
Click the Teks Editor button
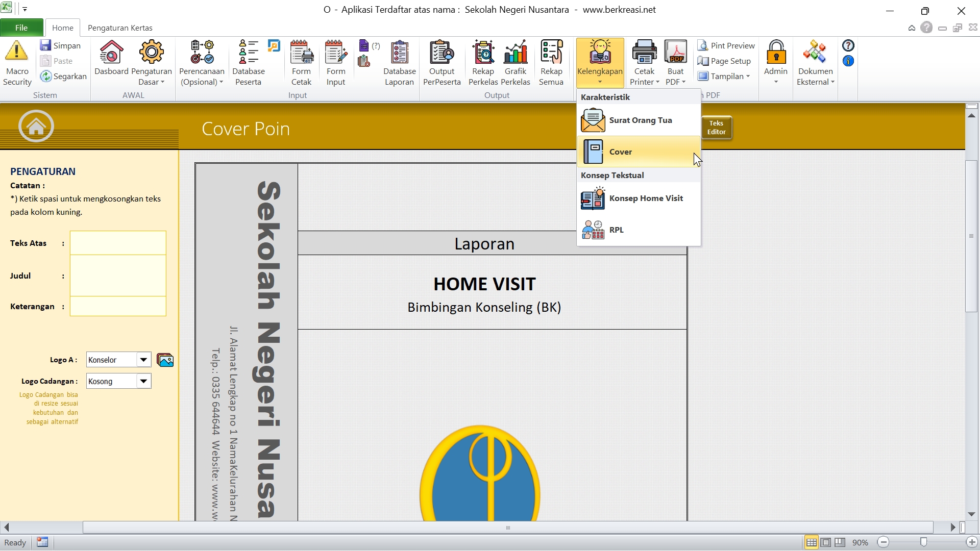click(x=716, y=128)
